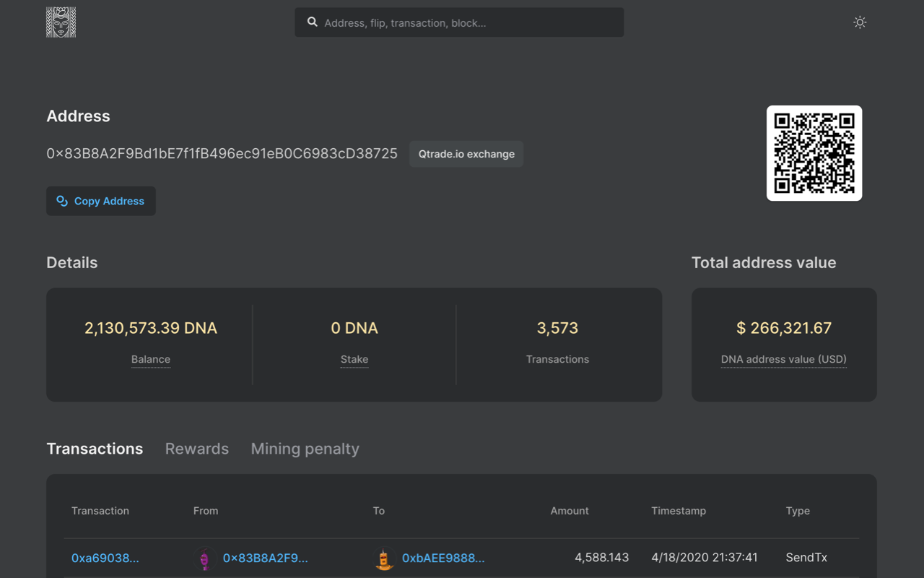Open transaction 0xa69038... link

(105, 558)
